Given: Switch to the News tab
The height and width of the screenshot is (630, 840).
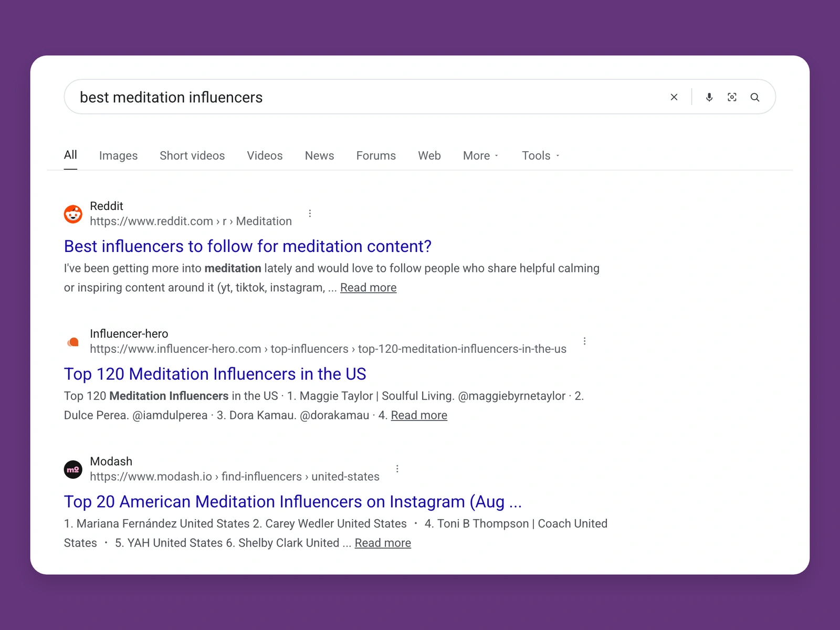Looking at the screenshot, I should coord(319,156).
